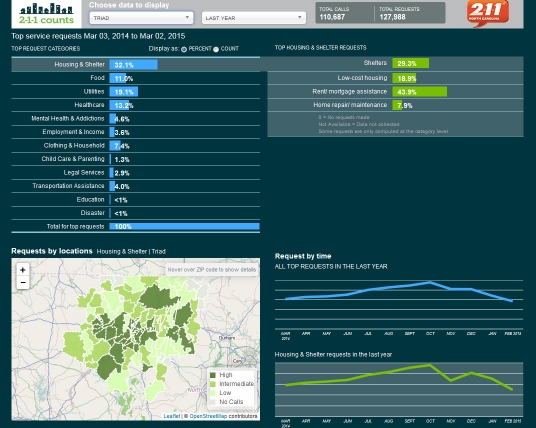536x428 pixels.
Task: Click the 211 North Carolina logo
Action: [x=488, y=13]
